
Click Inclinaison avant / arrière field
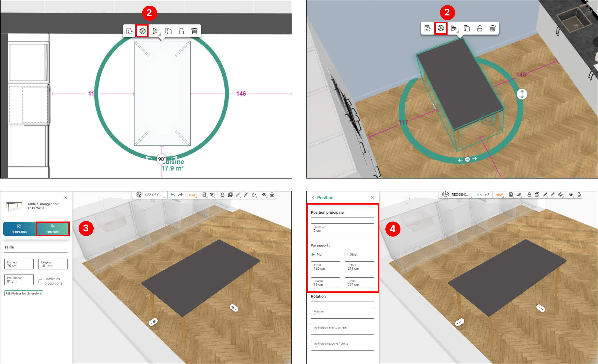click(342, 329)
